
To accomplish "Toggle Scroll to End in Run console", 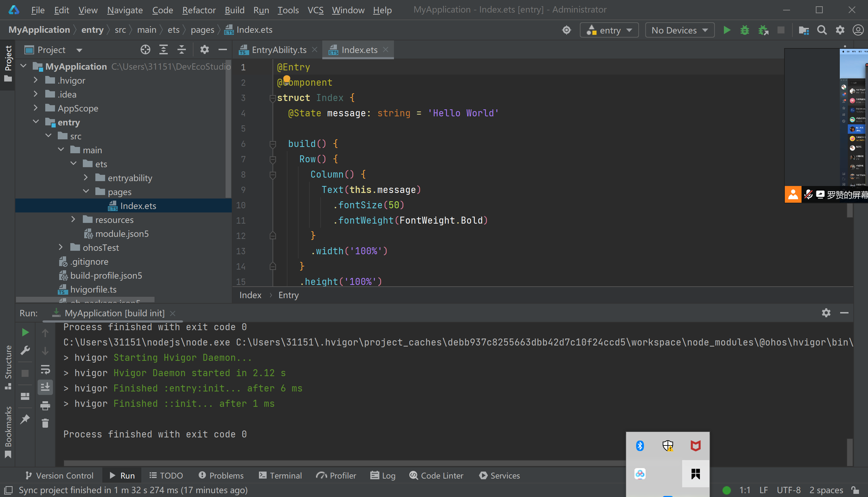I will click(45, 387).
